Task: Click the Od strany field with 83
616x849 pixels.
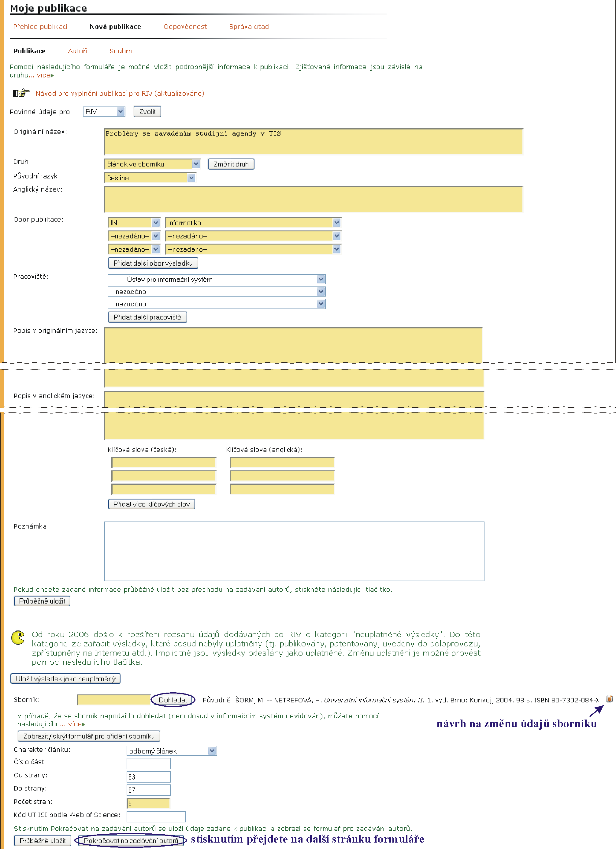Action: (x=148, y=777)
